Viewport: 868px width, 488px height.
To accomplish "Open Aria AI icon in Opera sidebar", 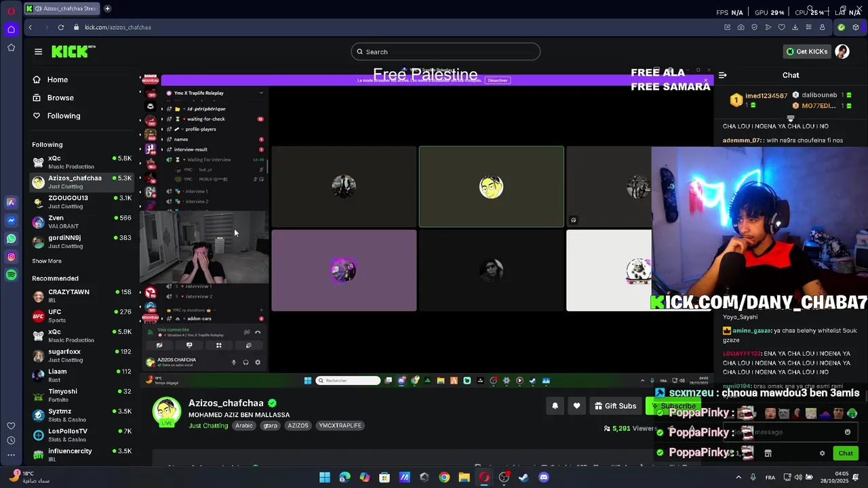I will (11, 202).
